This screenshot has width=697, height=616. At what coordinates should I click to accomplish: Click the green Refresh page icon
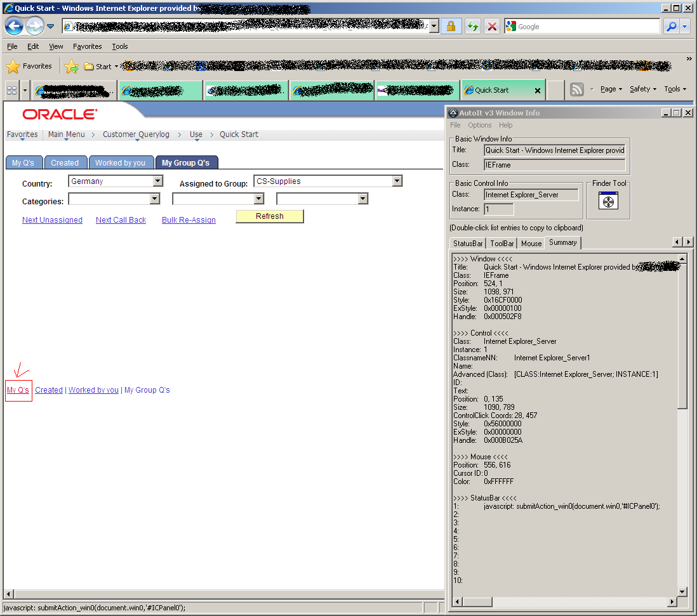[472, 26]
